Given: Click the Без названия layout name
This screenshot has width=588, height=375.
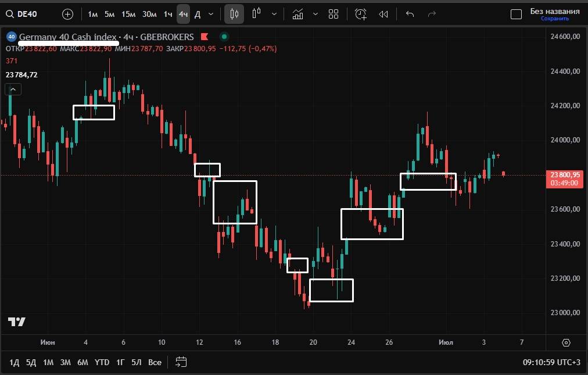Looking at the screenshot, I should tap(555, 11).
